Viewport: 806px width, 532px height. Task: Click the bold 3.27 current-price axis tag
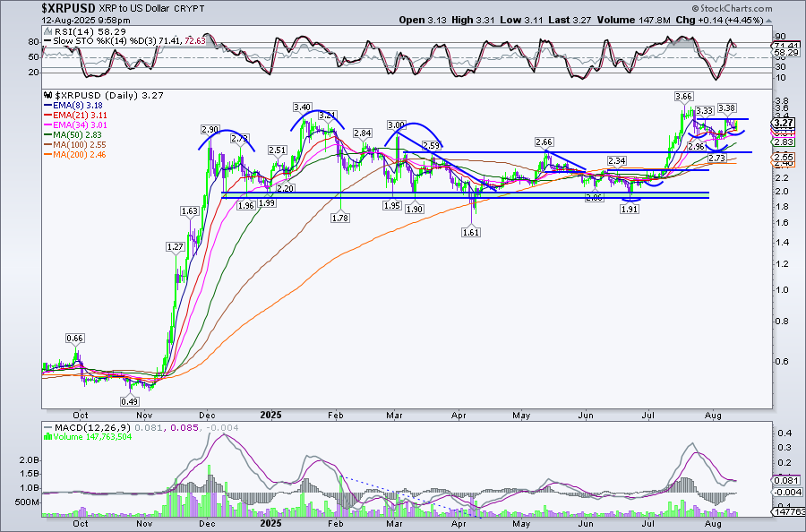point(785,124)
